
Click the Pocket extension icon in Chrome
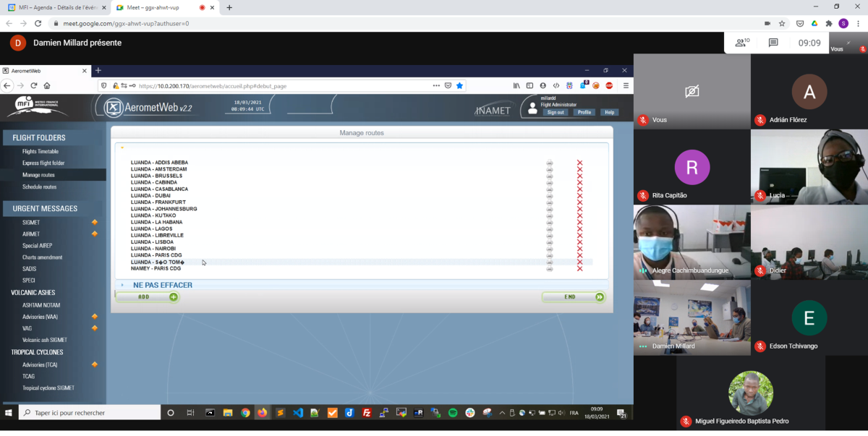(x=799, y=23)
